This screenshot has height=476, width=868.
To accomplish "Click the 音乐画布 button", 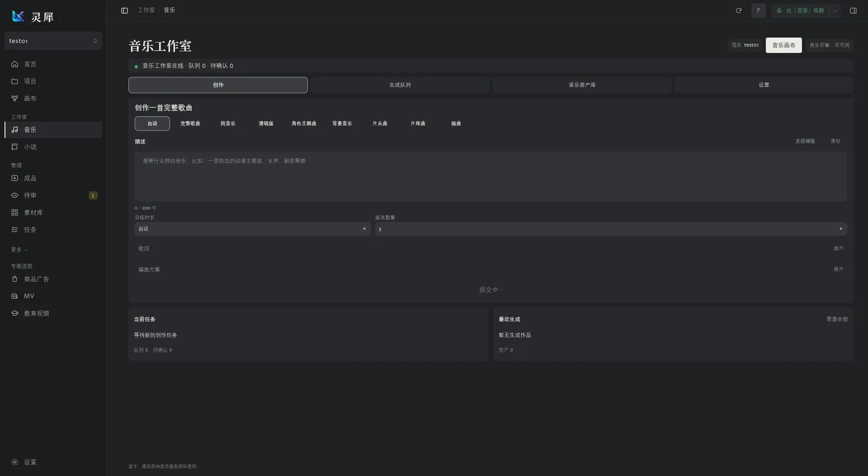I will (783, 45).
